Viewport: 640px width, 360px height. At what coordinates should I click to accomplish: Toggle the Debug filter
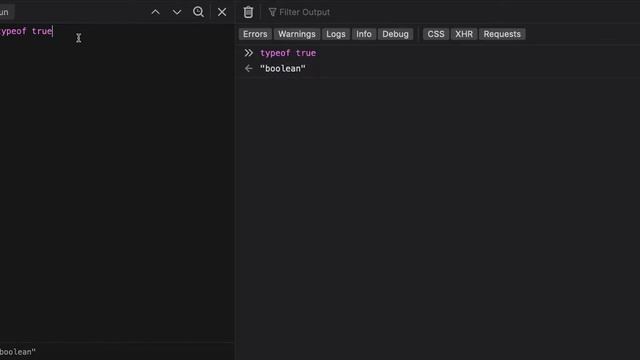click(x=396, y=34)
